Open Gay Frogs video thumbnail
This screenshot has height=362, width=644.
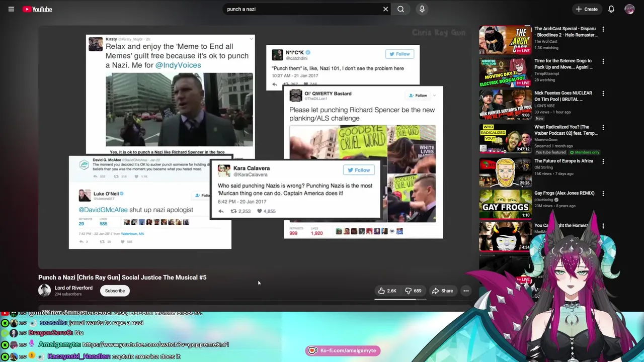[x=505, y=204]
